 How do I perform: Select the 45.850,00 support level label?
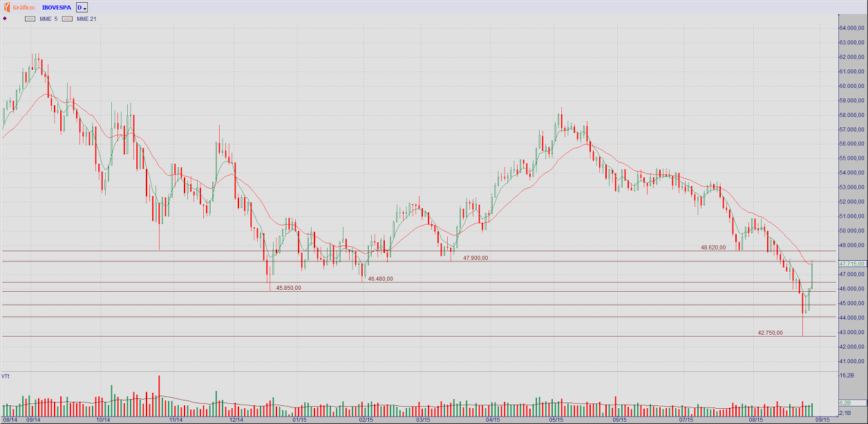point(288,288)
